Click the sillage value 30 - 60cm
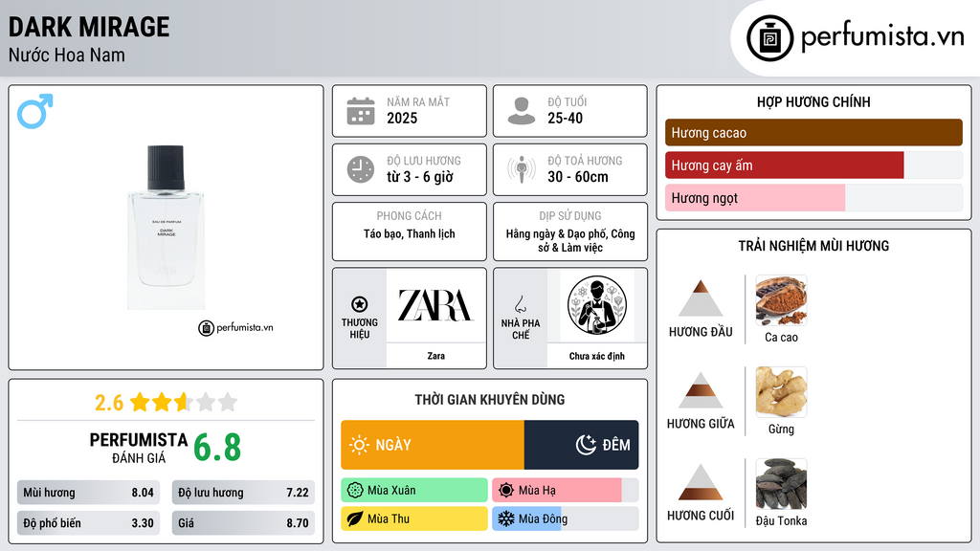Viewport: 980px width, 551px height. click(577, 177)
